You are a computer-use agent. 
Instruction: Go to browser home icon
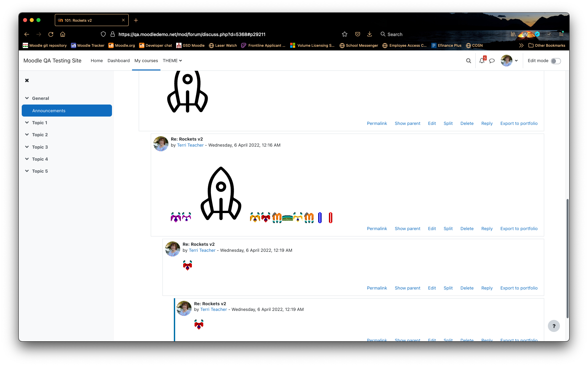click(63, 34)
